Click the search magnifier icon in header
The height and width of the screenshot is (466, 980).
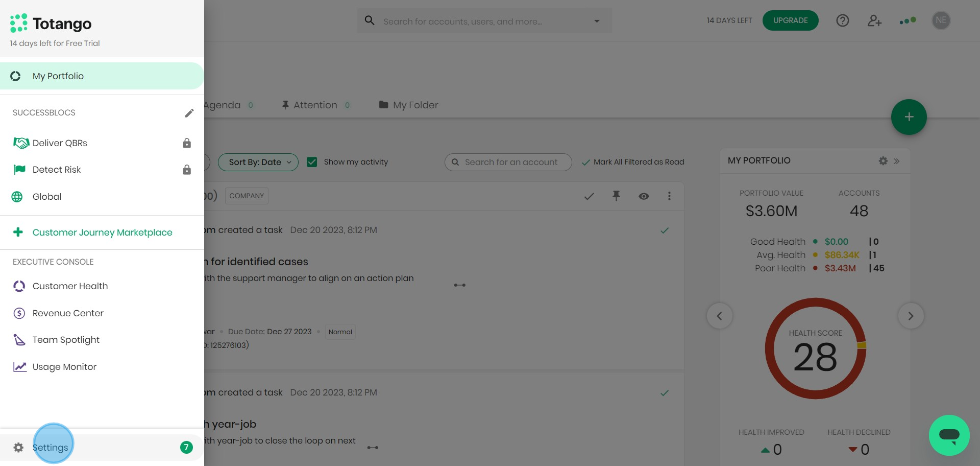click(370, 20)
